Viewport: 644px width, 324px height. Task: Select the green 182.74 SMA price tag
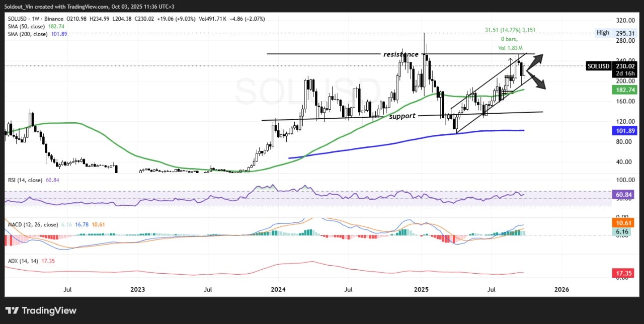pyautogui.click(x=624, y=90)
